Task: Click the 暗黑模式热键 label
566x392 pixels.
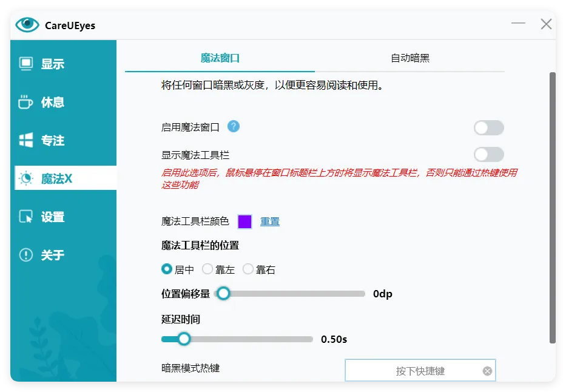Action: click(190, 368)
